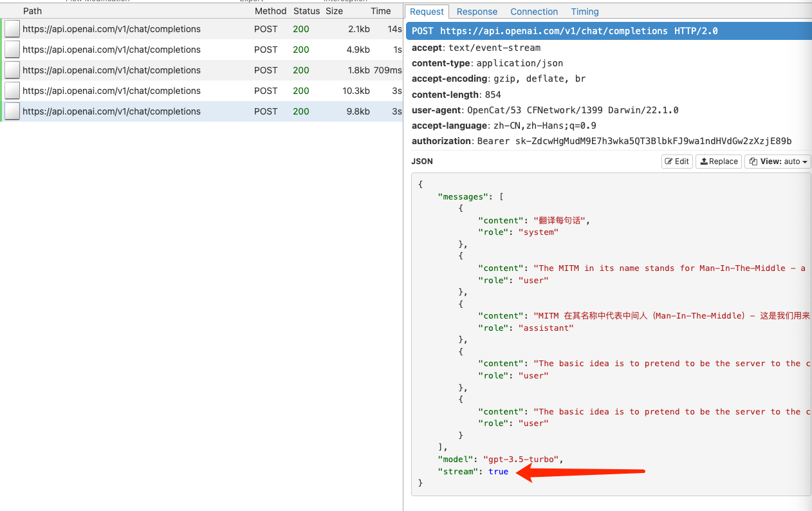This screenshot has width=812, height=511.
Task: Click the icon of the 2.1kb request row
Action: [12, 29]
